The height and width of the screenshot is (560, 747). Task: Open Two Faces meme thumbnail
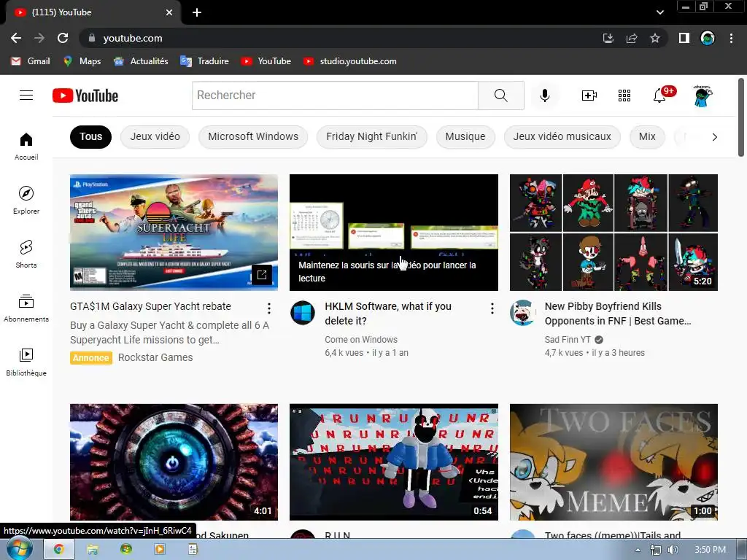tap(614, 462)
